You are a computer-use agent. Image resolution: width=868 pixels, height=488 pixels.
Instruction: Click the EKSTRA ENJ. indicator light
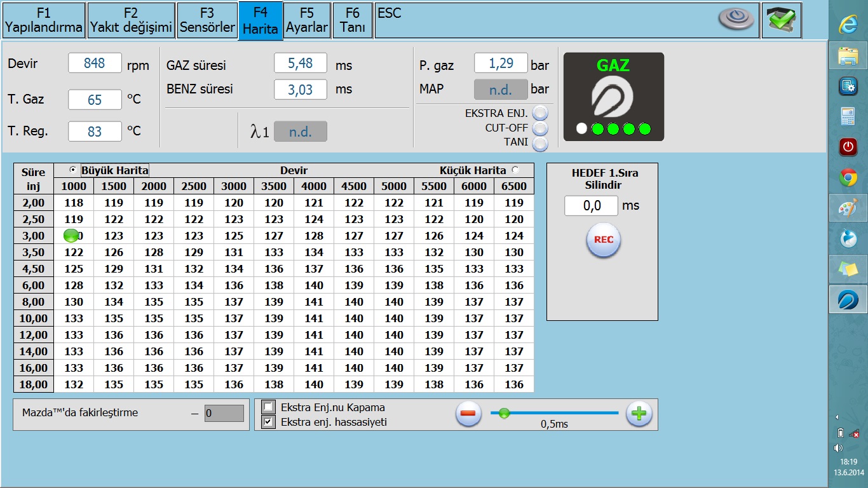pos(540,114)
